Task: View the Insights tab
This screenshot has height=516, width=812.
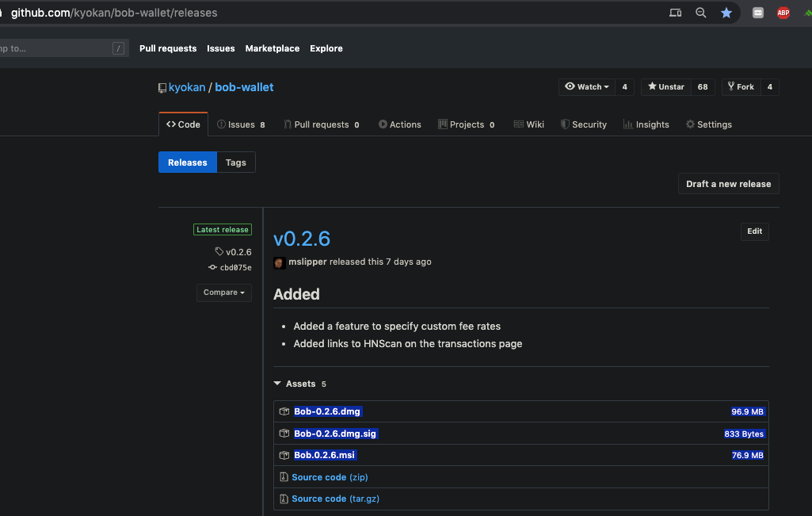Action: (x=646, y=124)
